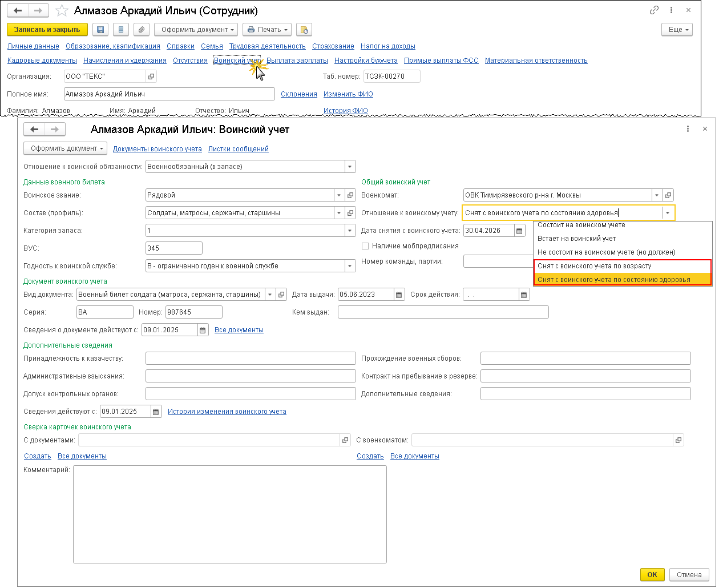Click into ВУС field with 345
This screenshot has width=727, height=588.
[x=174, y=248]
